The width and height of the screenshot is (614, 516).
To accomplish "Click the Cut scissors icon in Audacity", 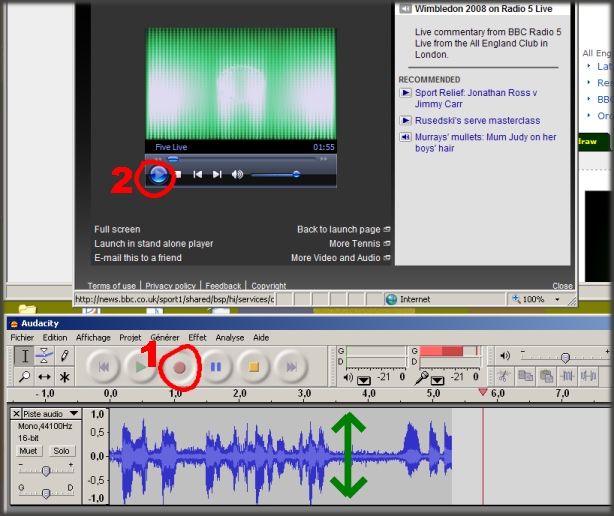I will tap(504, 376).
